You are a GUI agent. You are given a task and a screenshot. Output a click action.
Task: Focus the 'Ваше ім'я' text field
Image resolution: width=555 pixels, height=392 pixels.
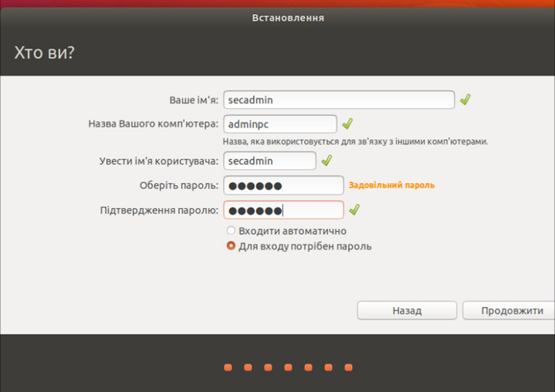point(338,100)
